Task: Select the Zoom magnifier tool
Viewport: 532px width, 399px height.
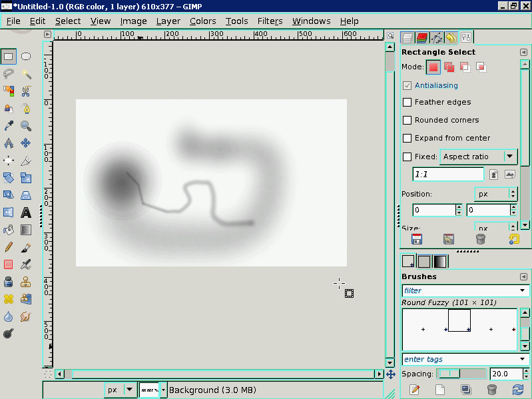Action: [x=26, y=126]
